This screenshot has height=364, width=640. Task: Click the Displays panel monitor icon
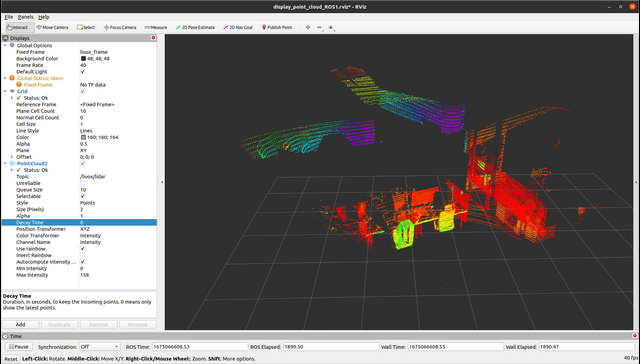click(x=5, y=38)
